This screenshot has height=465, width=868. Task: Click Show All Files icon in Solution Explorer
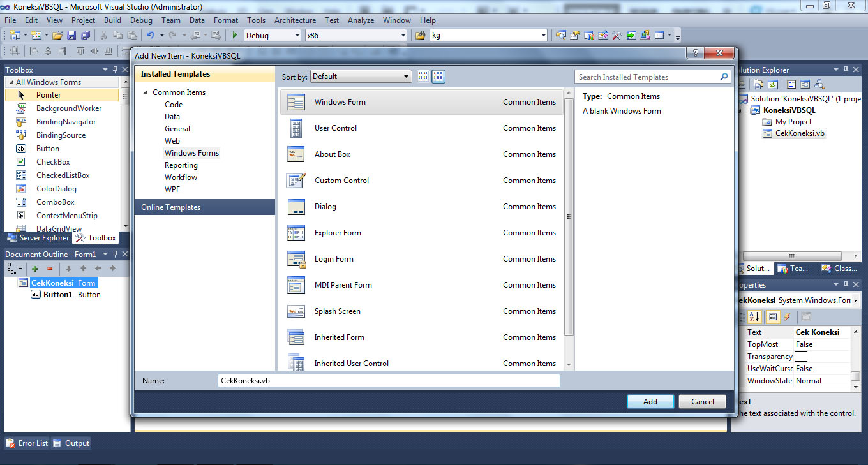click(x=759, y=84)
